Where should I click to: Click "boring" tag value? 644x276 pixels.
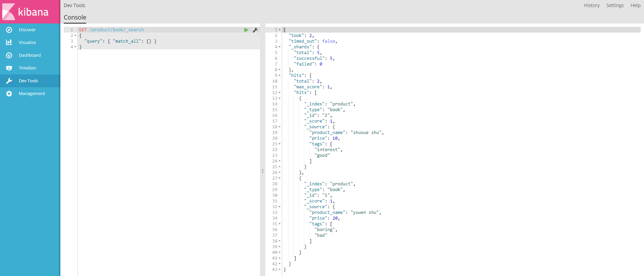[x=325, y=230]
